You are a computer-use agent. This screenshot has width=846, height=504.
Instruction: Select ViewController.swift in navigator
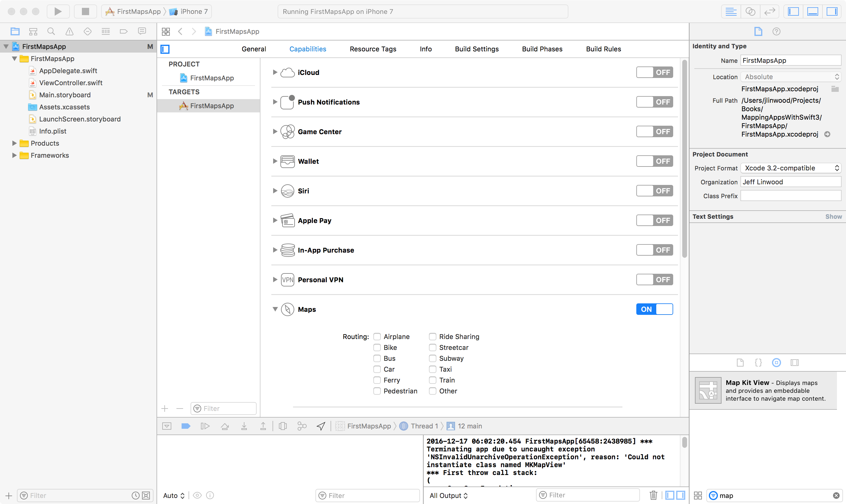click(x=71, y=83)
